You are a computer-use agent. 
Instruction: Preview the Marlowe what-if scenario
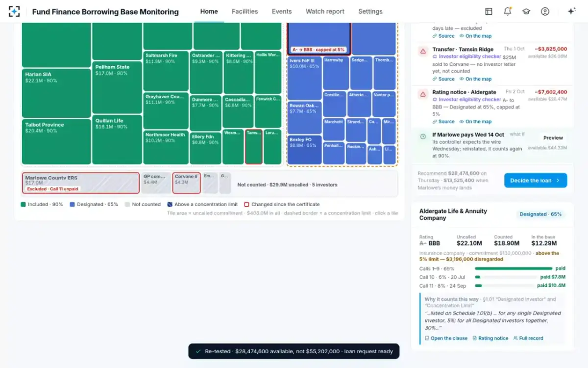coord(553,138)
